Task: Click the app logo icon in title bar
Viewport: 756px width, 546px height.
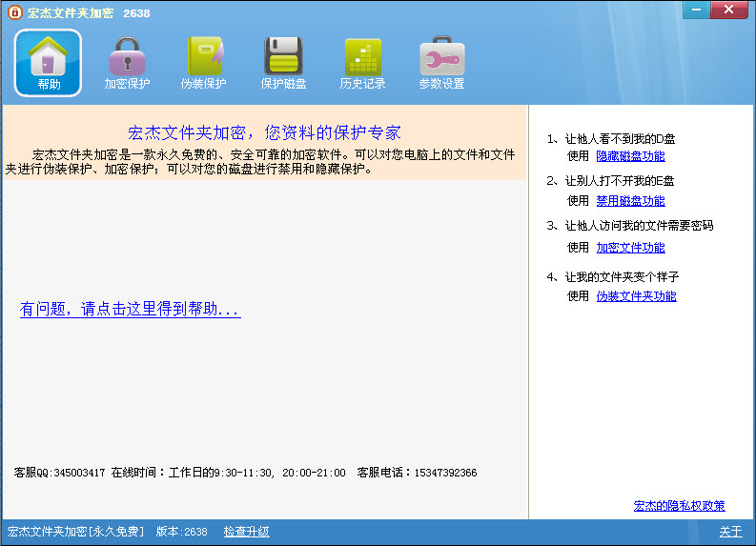Action: click(x=15, y=12)
